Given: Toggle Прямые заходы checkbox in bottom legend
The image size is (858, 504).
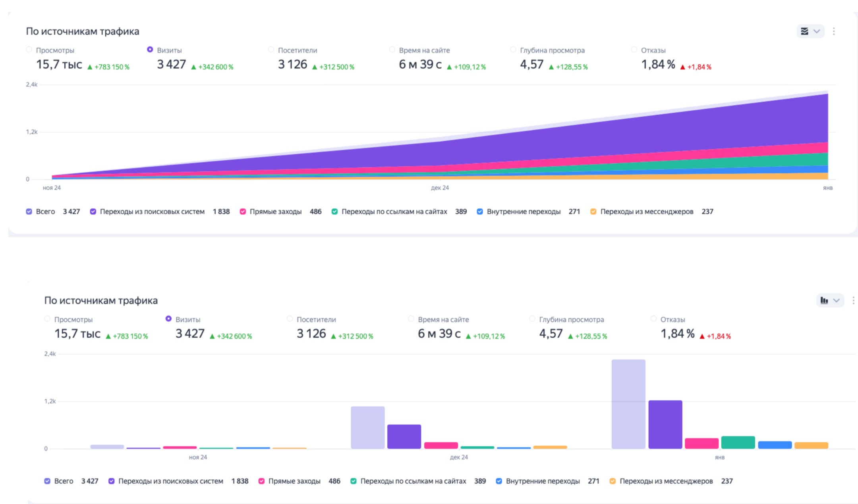Looking at the screenshot, I should [x=261, y=481].
